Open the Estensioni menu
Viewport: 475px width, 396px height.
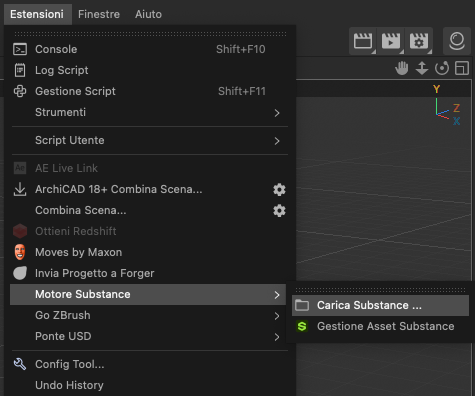tap(37, 14)
